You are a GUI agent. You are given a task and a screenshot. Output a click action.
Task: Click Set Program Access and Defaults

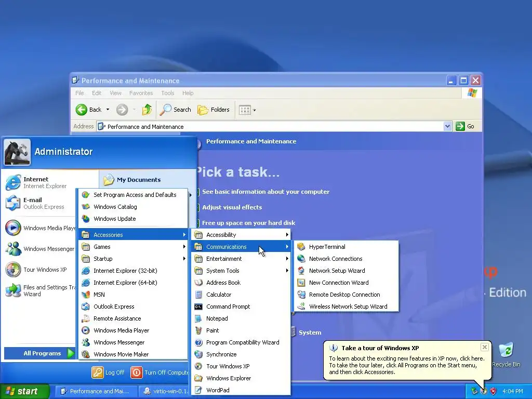[x=133, y=195]
